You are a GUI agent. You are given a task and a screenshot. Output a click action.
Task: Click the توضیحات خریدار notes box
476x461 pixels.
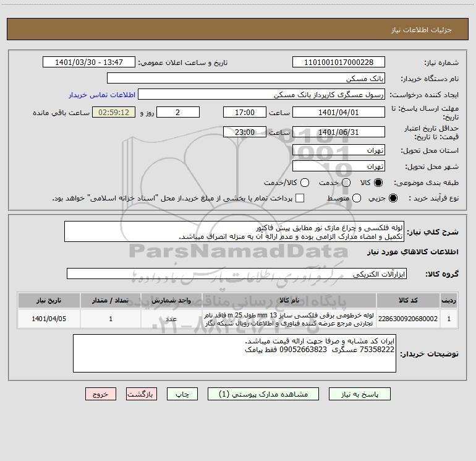coord(234,353)
